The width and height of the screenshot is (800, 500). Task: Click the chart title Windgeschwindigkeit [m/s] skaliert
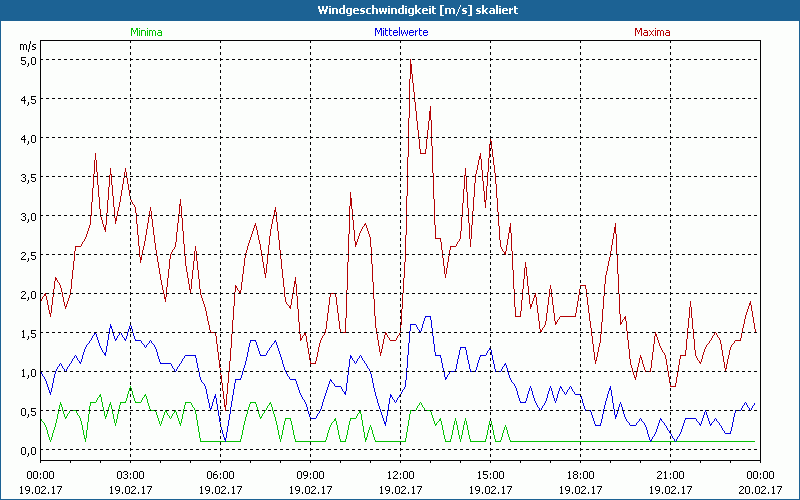pos(399,9)
